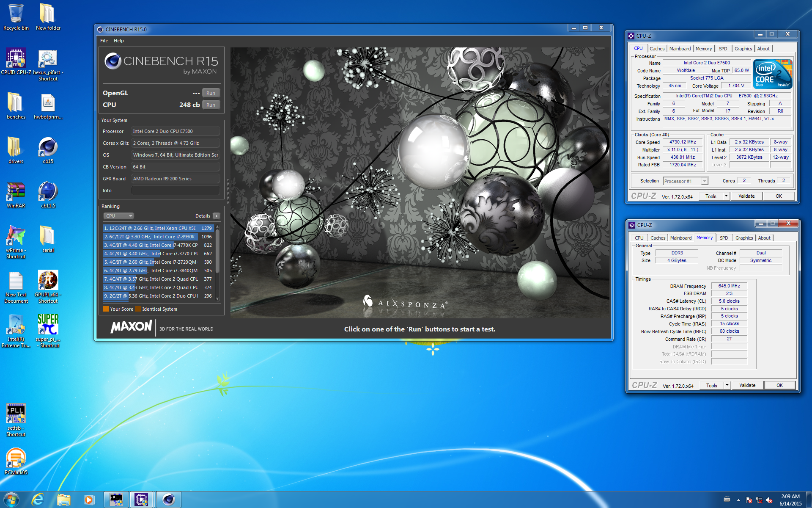Select the PCMark05 desktop icon

pyautogui.click(x=16, y=461)
